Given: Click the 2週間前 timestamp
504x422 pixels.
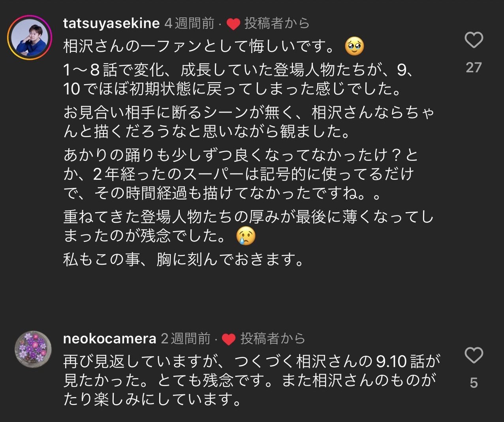Looking at the screenshot, I should pos(186,339).
